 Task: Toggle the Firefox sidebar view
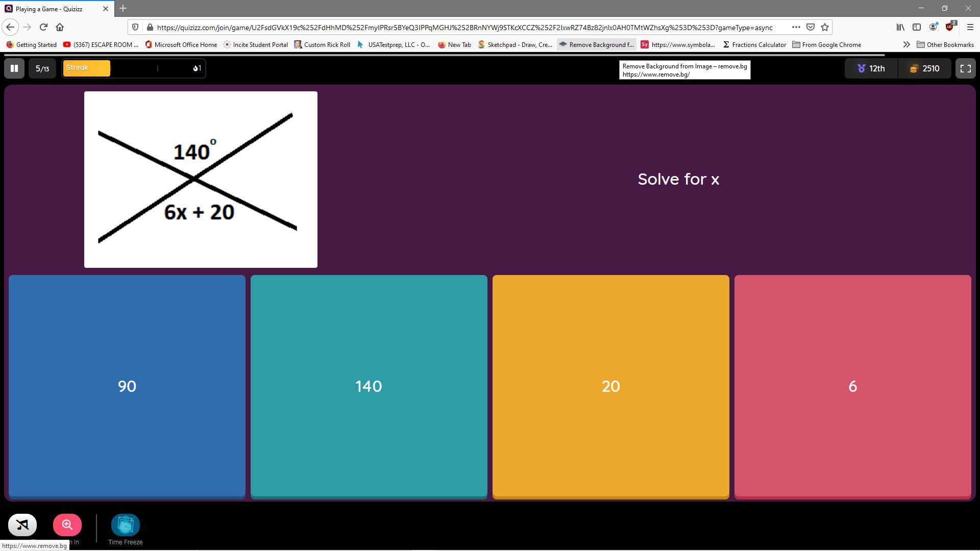(x=917, y=27)
